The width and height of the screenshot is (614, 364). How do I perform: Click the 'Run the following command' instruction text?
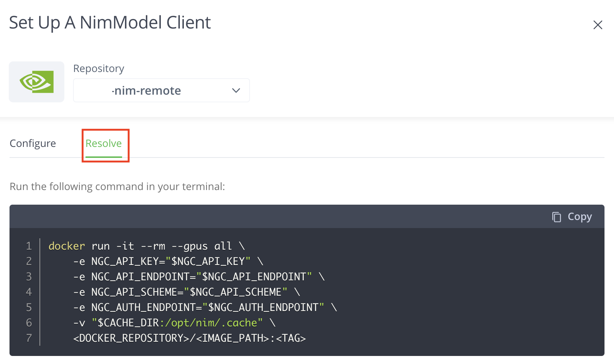pyautogui.click(x=117, y=186)
